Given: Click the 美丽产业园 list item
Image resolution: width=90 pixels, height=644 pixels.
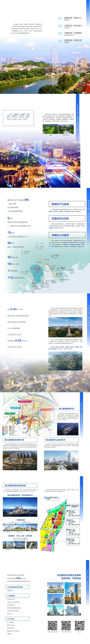Looking at the screenshot, I should 10,625.
